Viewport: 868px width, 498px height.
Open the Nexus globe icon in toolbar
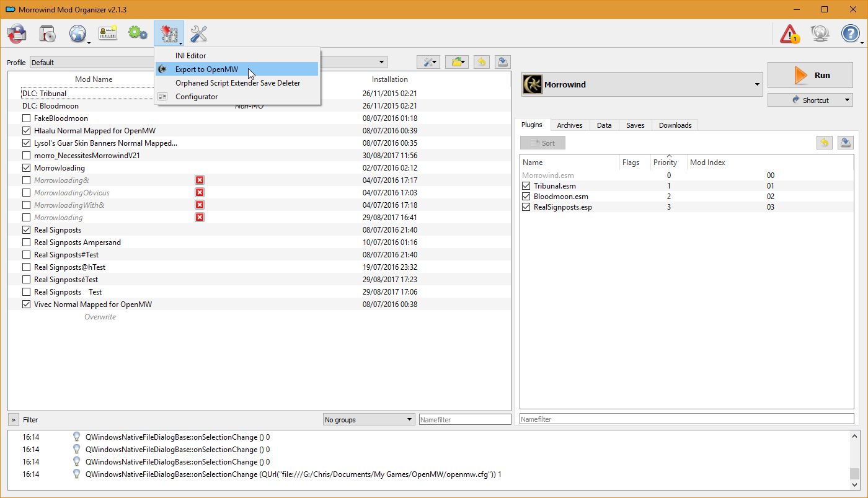click(78, 33)
